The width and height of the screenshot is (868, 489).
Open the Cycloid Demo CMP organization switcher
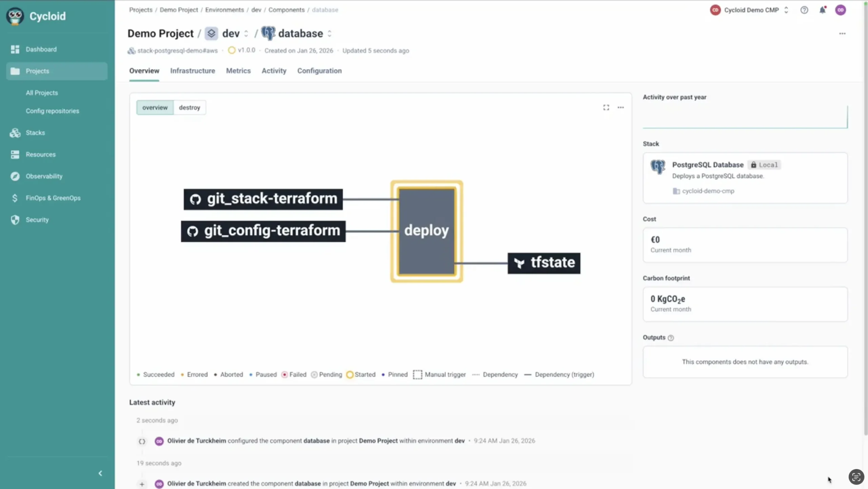click(x=749, y=10)
